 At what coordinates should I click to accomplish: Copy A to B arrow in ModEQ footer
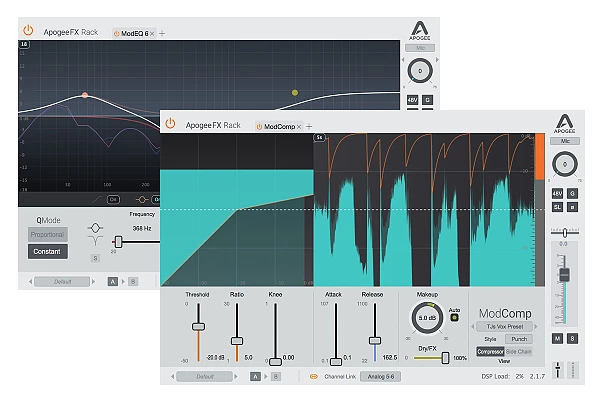(x=123, y=282)
